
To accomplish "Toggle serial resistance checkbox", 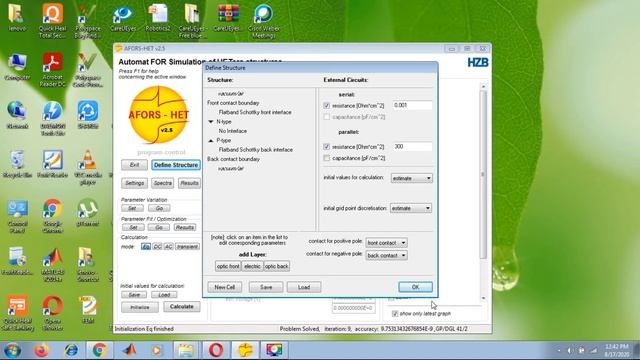I will pyautogui.click(x=327, y=105).
